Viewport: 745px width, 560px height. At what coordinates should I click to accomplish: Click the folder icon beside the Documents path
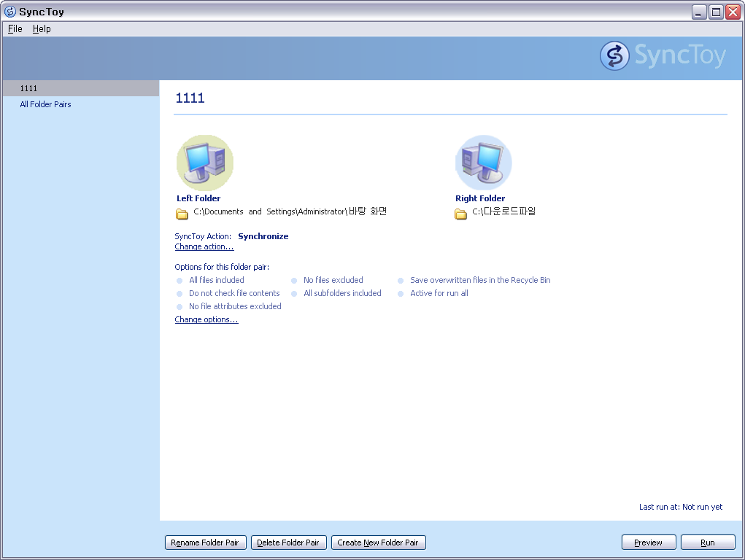coord(182,214)
